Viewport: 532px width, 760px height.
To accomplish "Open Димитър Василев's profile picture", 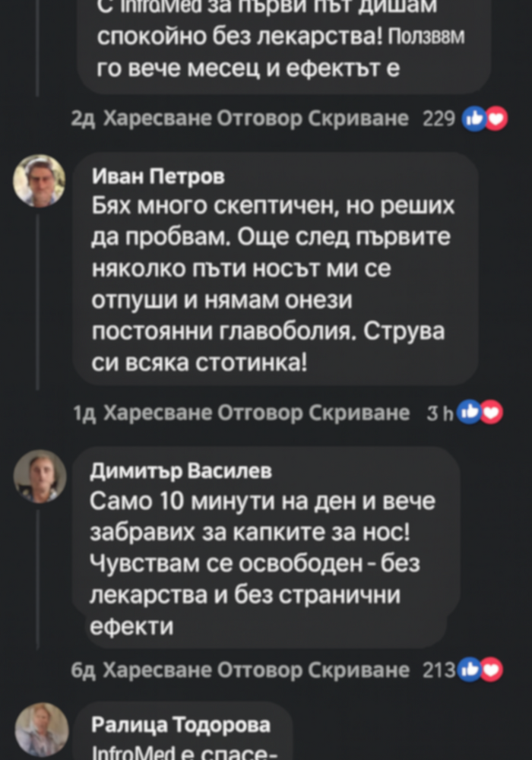I will tap(40, 476).
